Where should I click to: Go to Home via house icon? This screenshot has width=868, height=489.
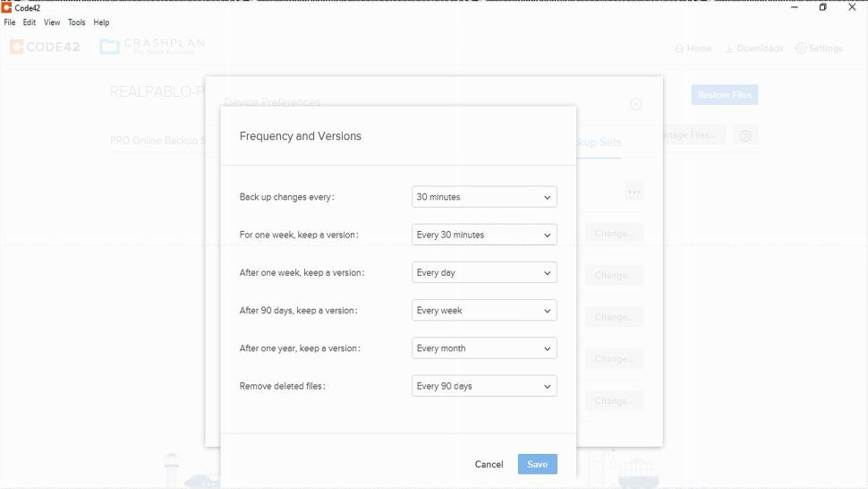(x=679, y=48)
